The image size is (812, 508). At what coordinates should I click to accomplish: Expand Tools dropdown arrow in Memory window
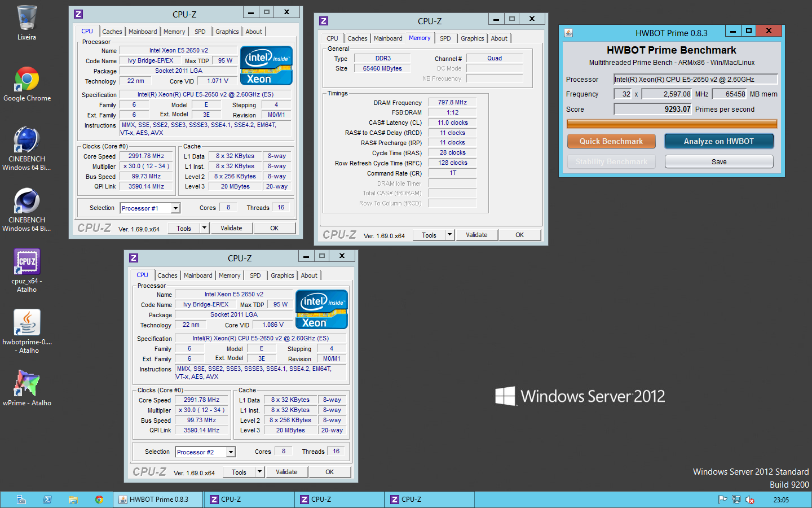[449, 235]
